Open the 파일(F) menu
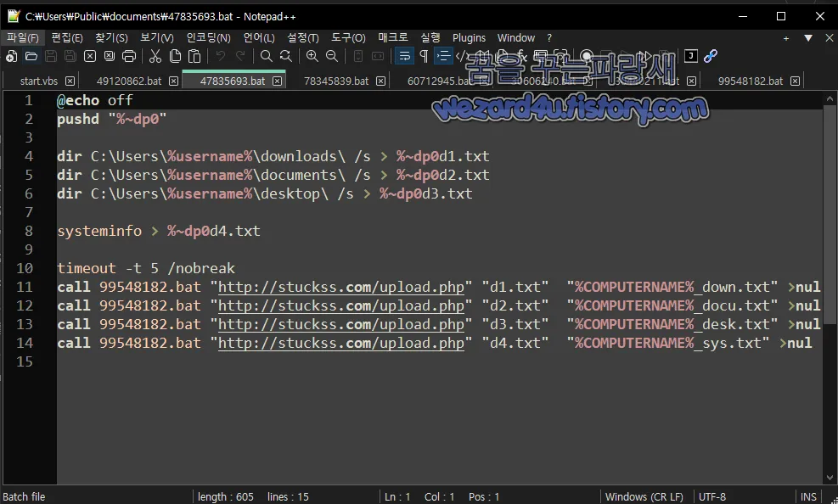Image resolution: width=838 pixels, height=504 pixels. (x=22, y=38)
